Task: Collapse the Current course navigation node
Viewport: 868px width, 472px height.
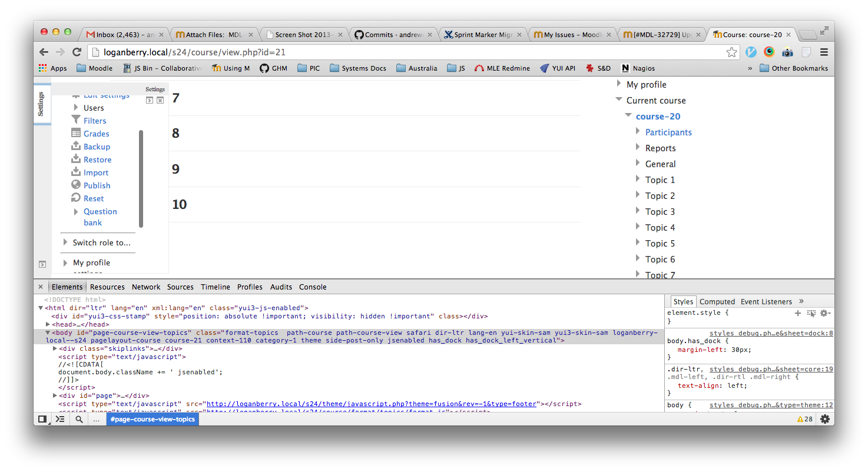Action: click(x=619, y=99)
